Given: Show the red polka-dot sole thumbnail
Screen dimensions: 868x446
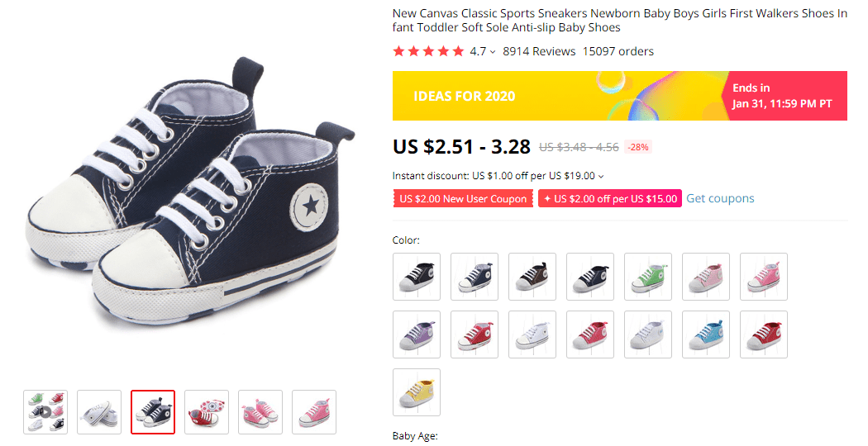Looking at the screenshot, I should tap(207, 411).
